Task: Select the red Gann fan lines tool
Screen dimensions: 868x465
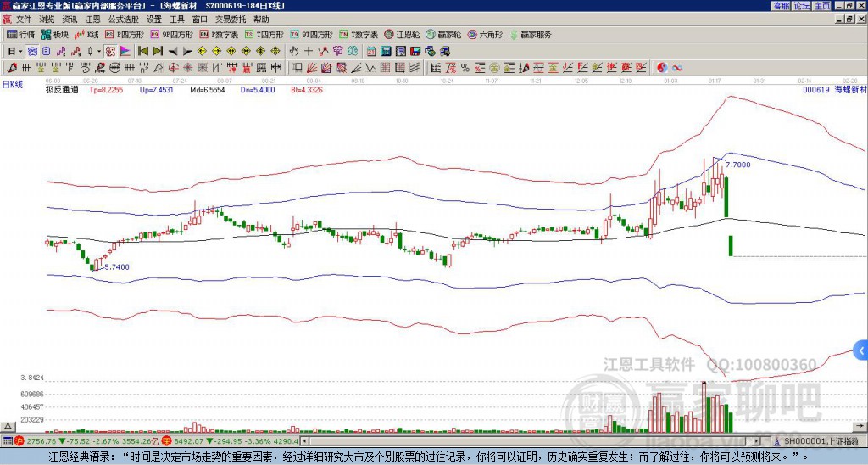Action: click(x=312, y=68)
